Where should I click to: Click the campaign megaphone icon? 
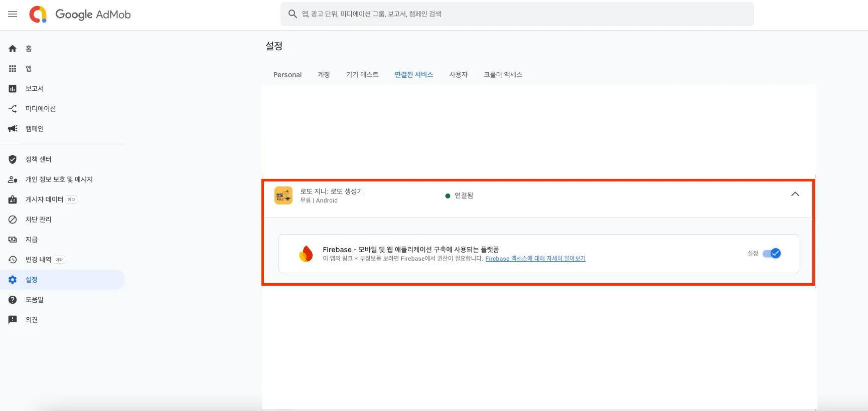pos(13,129)
